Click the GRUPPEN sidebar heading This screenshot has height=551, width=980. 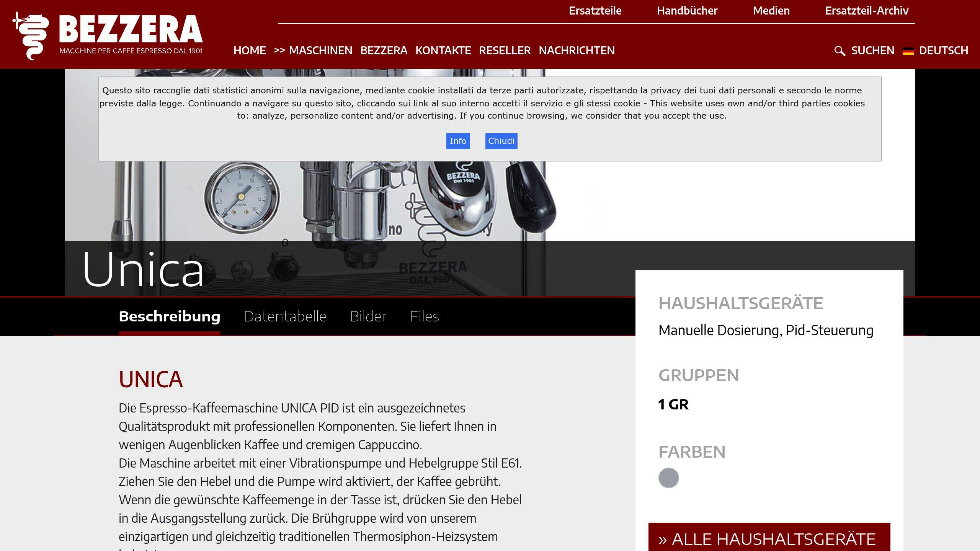[699, 375]
